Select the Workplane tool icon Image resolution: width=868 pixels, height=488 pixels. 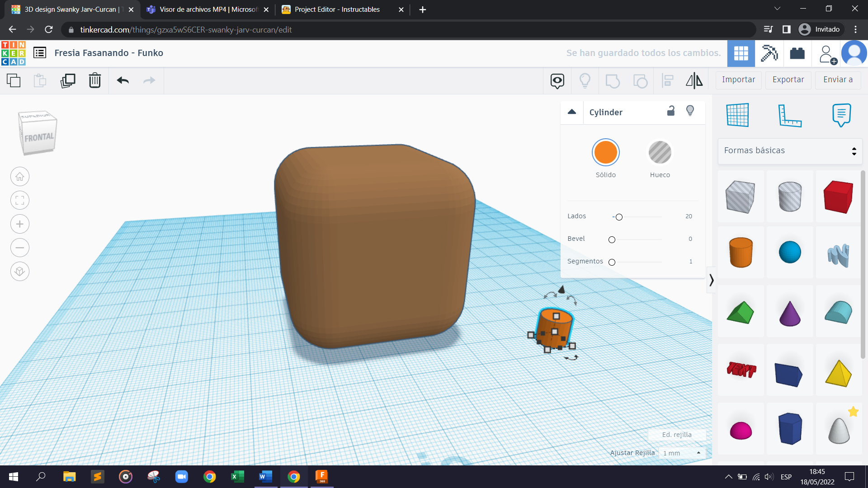pos(738,115)
